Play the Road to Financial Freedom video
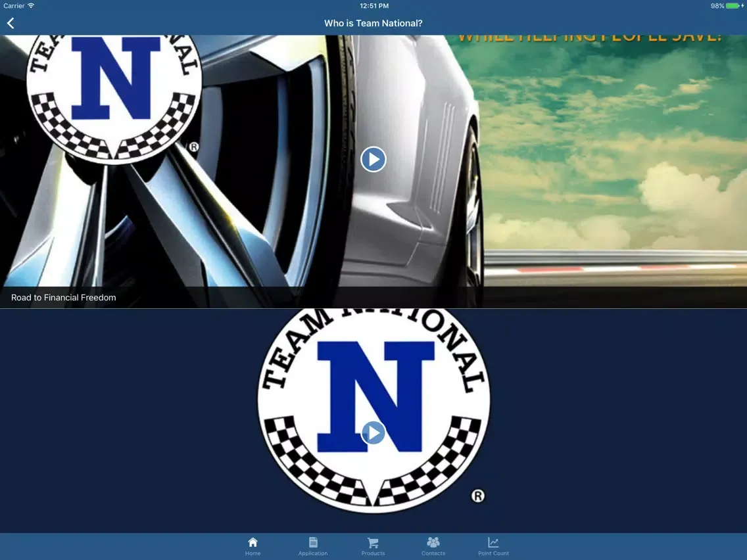Image resolution: width=747 pixels, height=560 pixels. (x=373, y=159)
